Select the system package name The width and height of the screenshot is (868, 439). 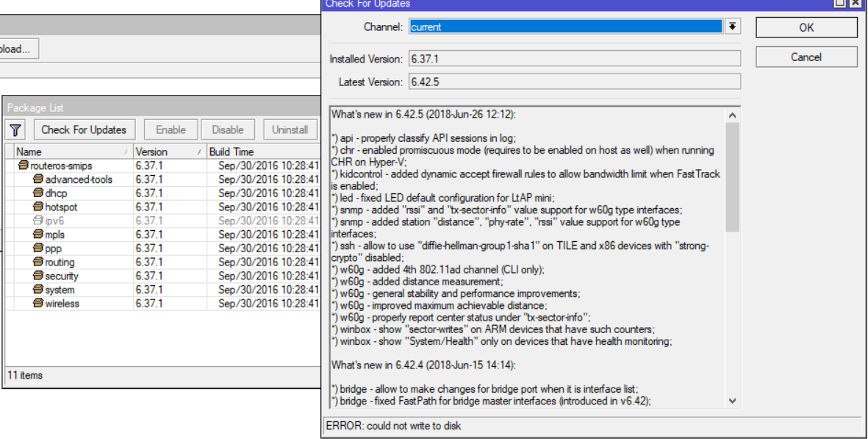(60, 290)
